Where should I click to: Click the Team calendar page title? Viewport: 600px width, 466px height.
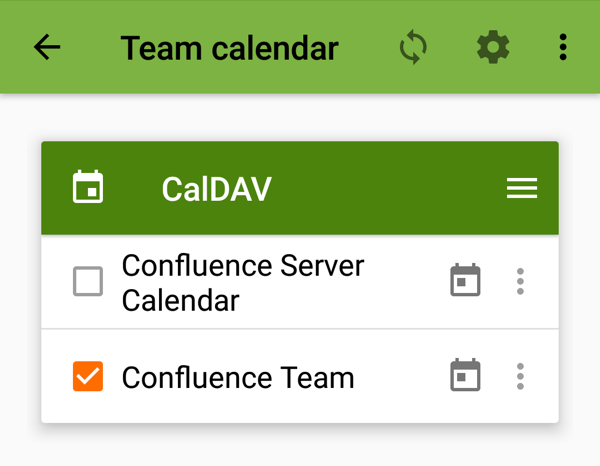click(229, 48)
